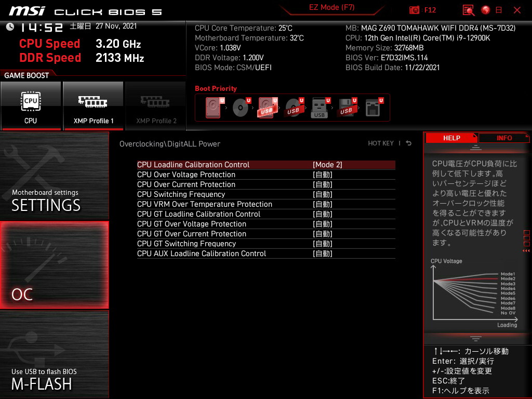The image size is (532, 399).
Task: Click the globe language selection icon
Action: pyautogui.click(x=486, y=10)
